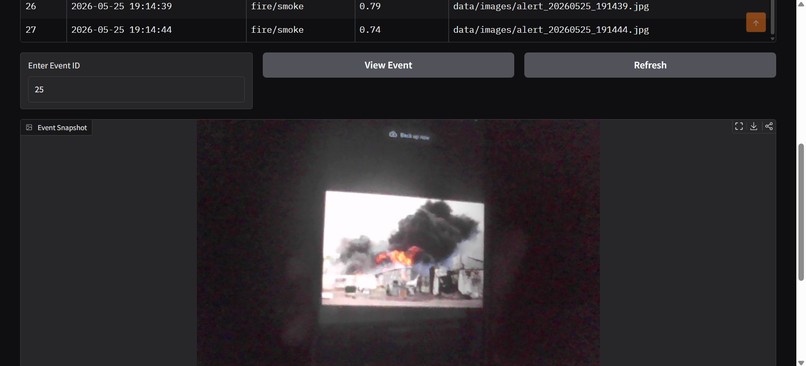Click the orange scroll-to-top arrow button
This screenshot has width=806, height=366.
click(x=756, y=23)
